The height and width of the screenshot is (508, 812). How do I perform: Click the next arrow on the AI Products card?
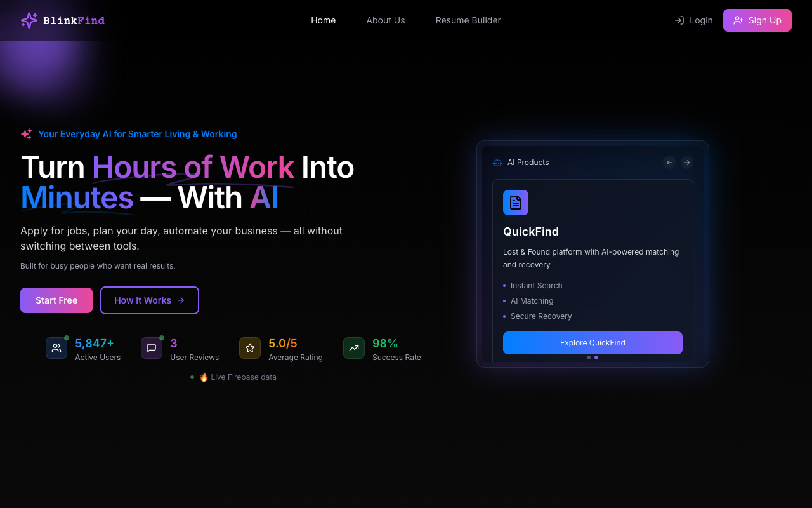click(x=686, y=163)
